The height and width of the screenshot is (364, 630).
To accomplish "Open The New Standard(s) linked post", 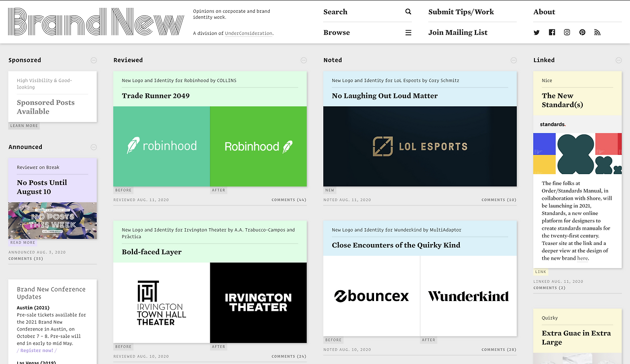I will pos(563,100).
